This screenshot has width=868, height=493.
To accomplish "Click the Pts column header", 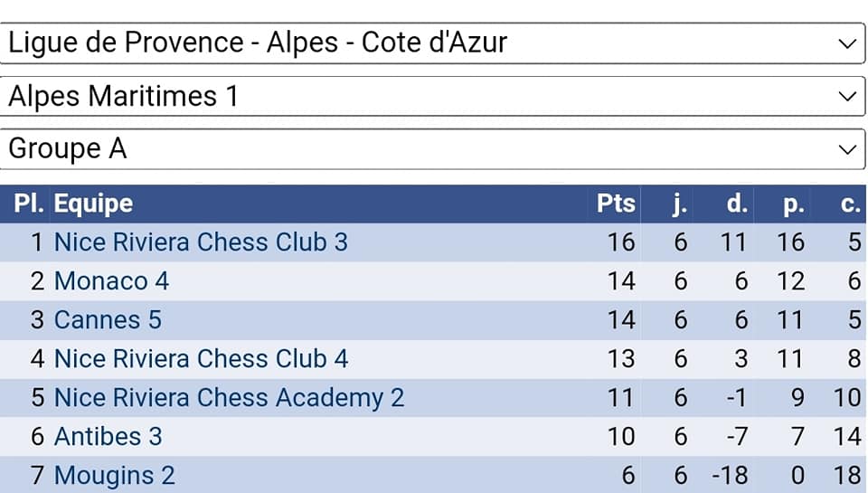I will point(616,204).
